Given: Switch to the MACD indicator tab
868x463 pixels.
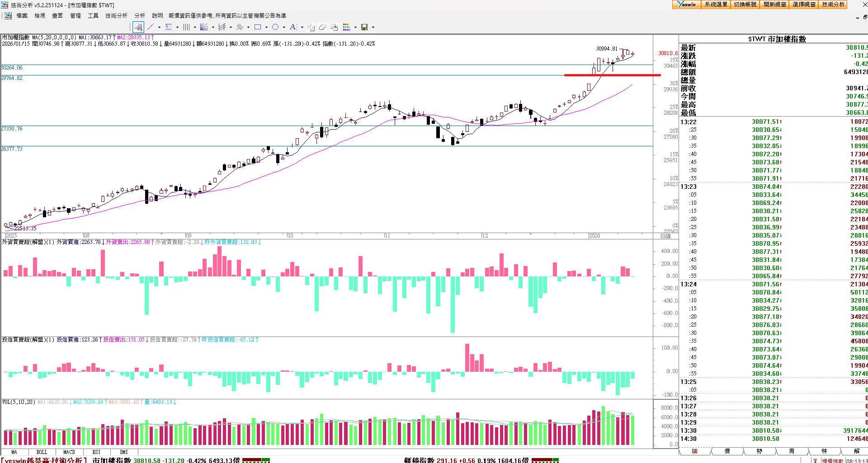Looking at the screenshot, I should click(69, 452).
